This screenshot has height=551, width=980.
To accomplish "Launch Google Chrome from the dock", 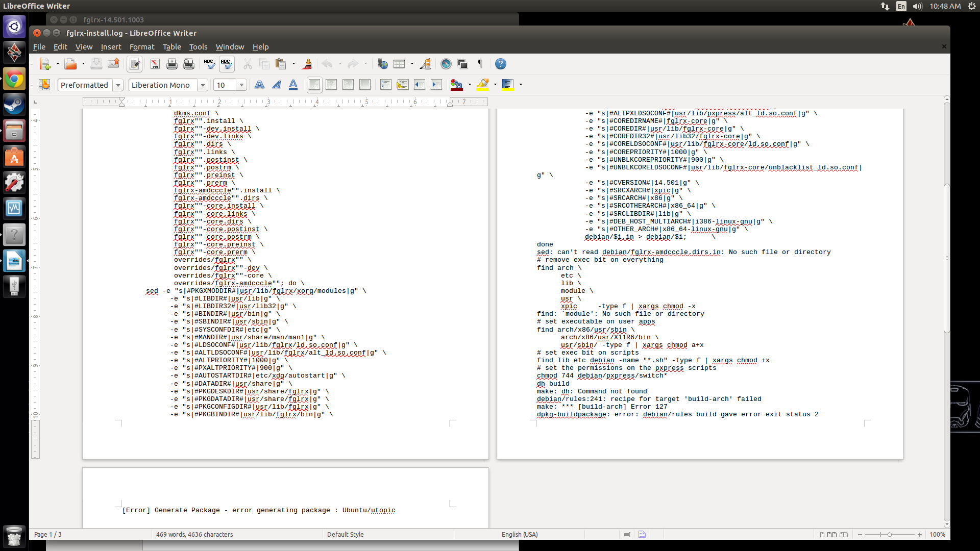I will (x=14, y=79).
